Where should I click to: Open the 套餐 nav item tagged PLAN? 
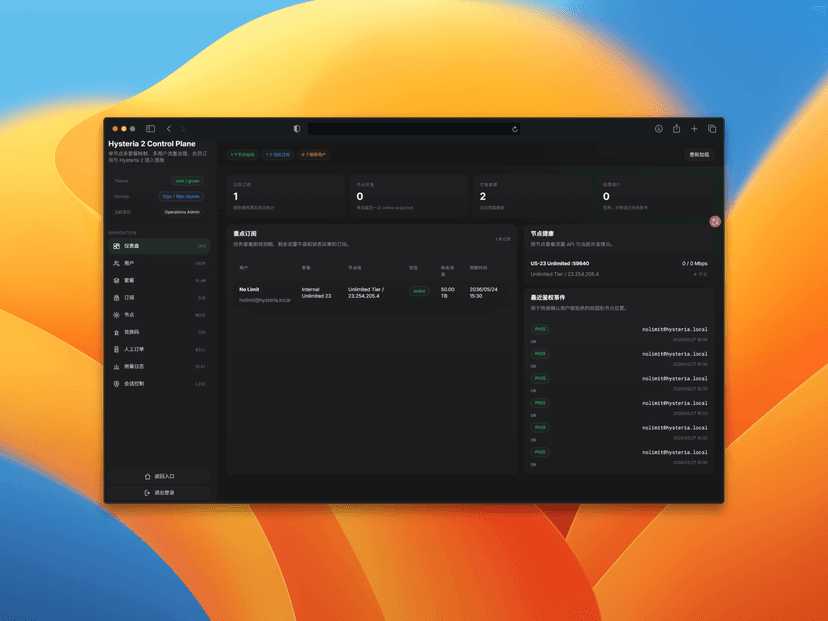pyautogui.click(x=159, y=280)
